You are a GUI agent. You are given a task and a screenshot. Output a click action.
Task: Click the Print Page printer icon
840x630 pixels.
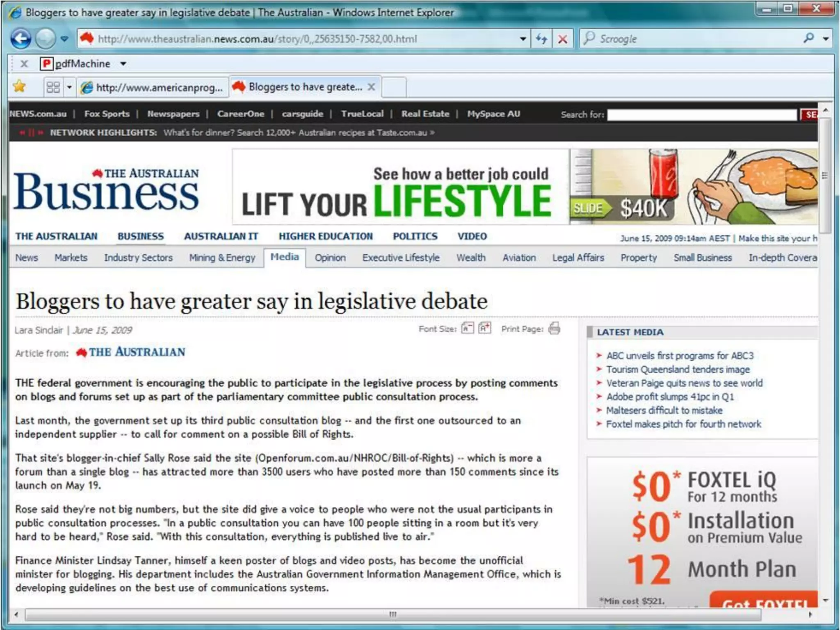pos(554,329)
